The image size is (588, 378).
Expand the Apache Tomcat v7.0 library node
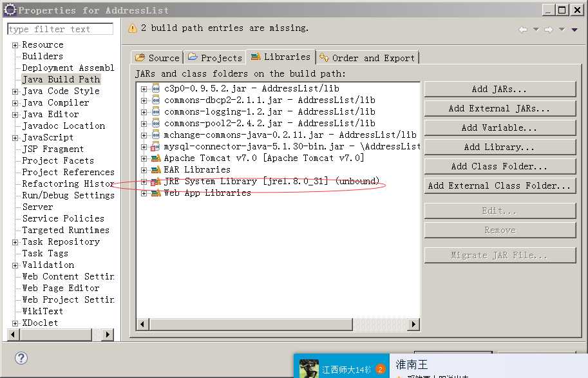click(144, 159)
